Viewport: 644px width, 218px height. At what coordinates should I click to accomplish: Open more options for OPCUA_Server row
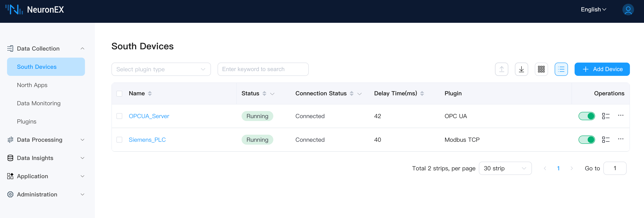[x=621, y=115]
